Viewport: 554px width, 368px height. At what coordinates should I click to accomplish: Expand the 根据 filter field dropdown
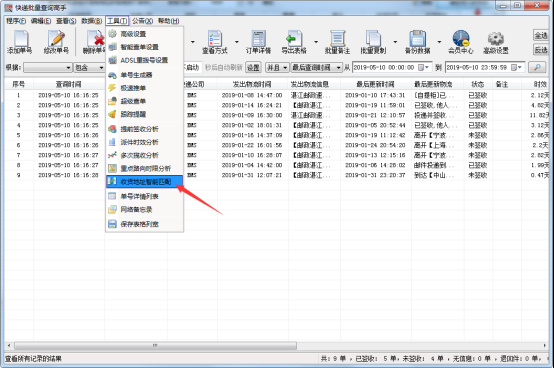click(68, 67)
